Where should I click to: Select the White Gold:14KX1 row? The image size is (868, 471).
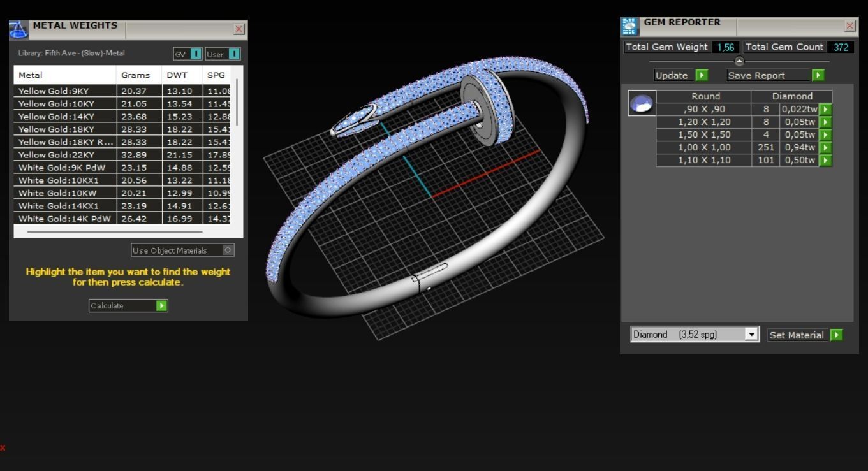[122, 206]
